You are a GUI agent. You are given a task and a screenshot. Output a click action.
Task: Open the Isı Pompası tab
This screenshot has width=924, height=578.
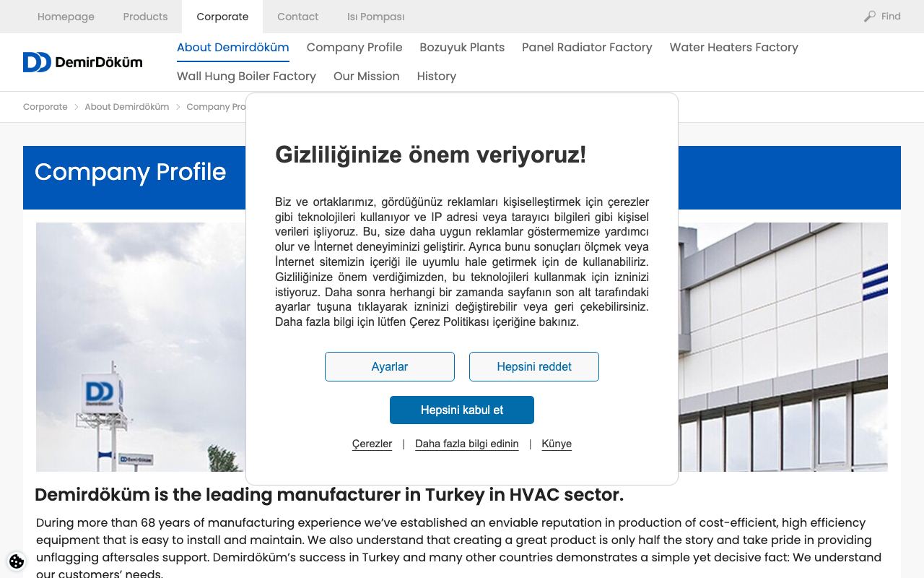(375, 17)
